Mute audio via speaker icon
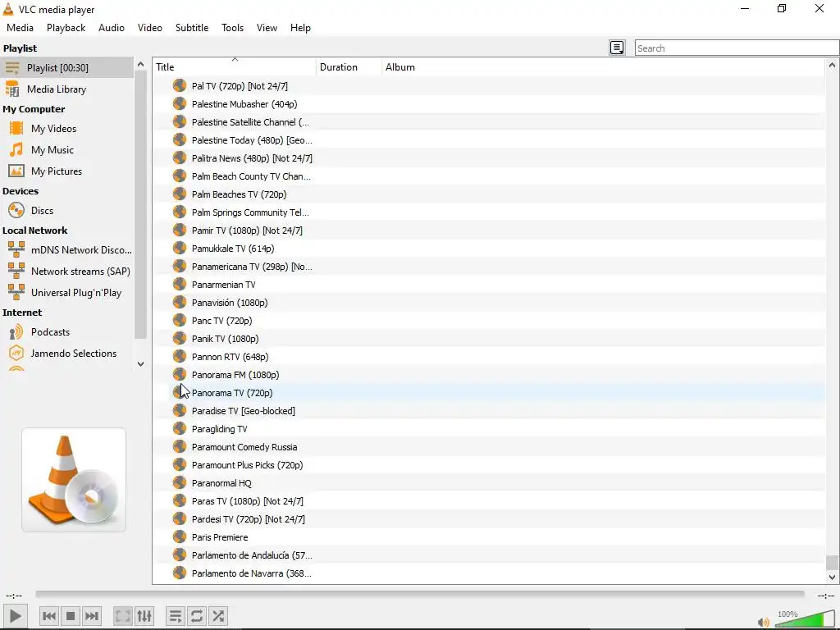The width and height of the screenshot is (840, 630). 764,622
